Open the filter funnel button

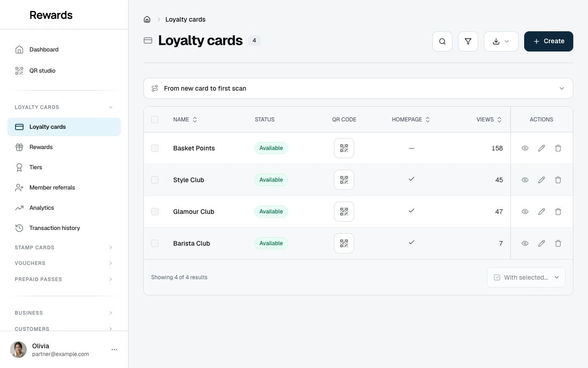(x=468, y=41)
